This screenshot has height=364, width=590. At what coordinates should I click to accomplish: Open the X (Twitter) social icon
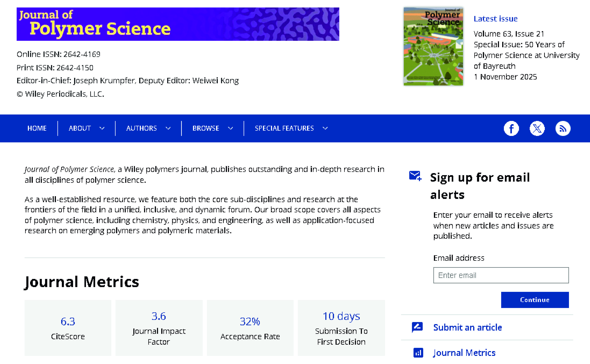point(537,128)
